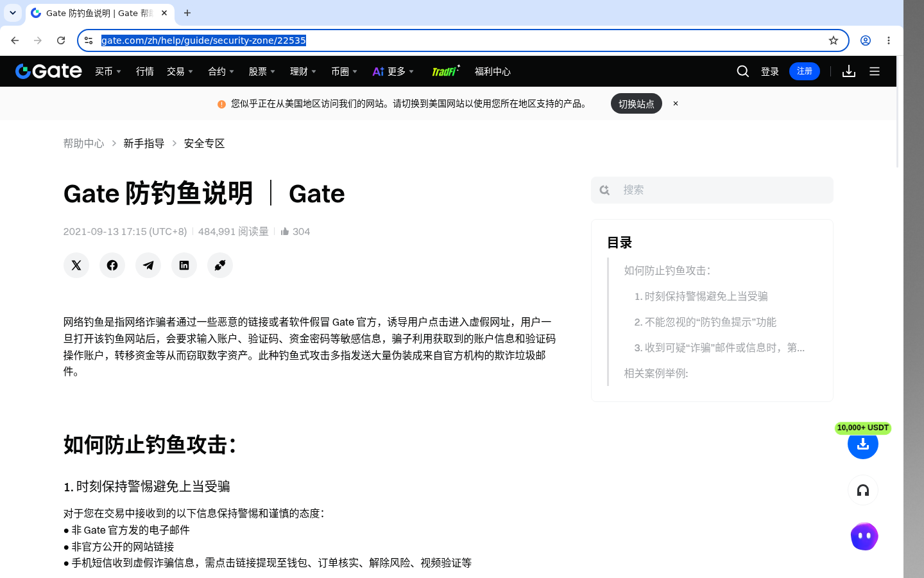Image resolution: width=924 pixels, height=578 pixels.
Task: Share article on Facebook
Action: pos(112,265)
